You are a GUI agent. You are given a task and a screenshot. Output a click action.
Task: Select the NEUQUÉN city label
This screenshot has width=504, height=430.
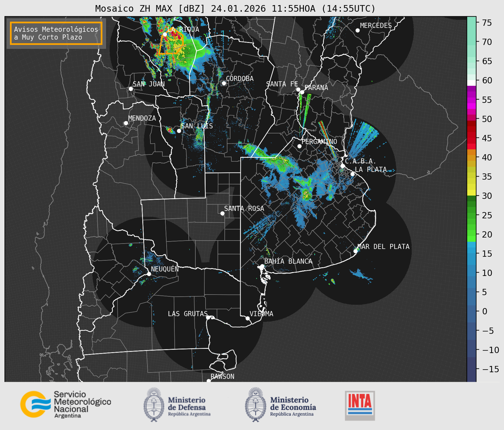[x=165, y=269]
